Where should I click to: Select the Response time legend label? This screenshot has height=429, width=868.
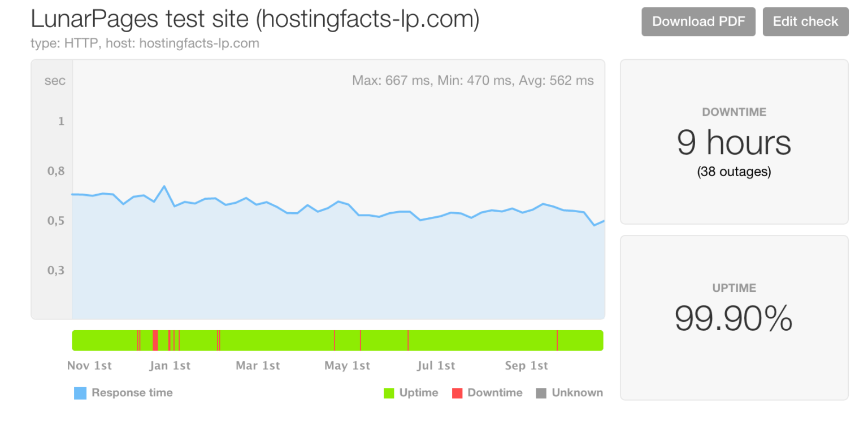[x=132, y=392]
